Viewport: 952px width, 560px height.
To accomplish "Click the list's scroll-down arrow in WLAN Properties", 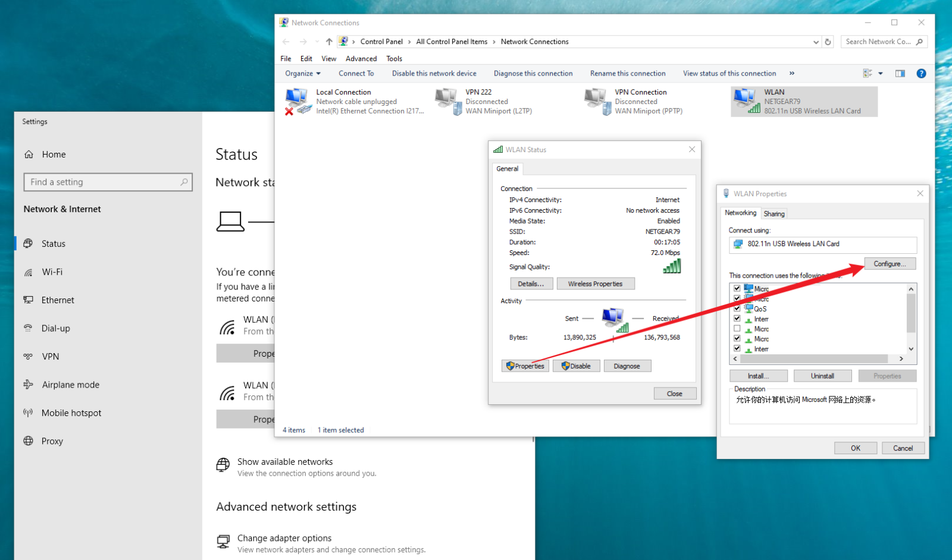I will pos(911,349).
